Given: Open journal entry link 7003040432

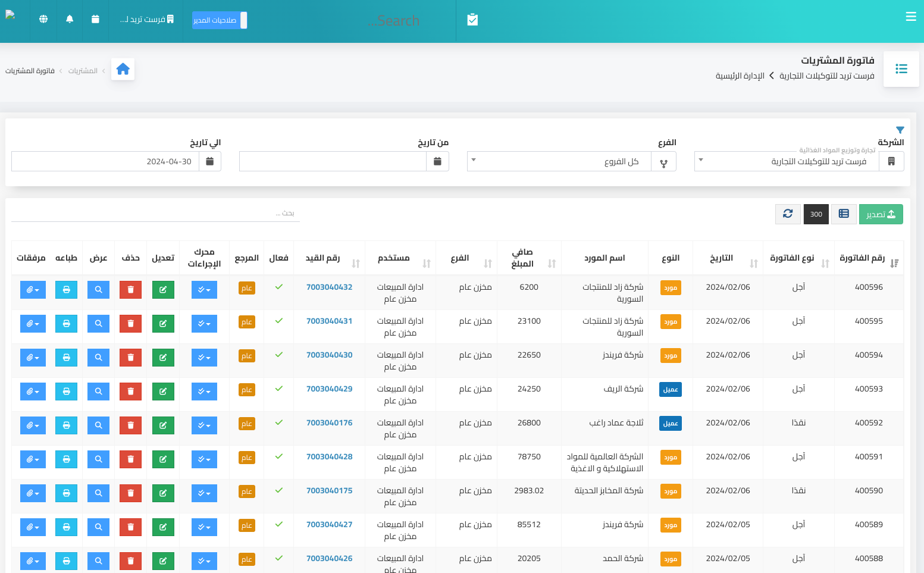Looking at the screenshot, I should (329, 287).
